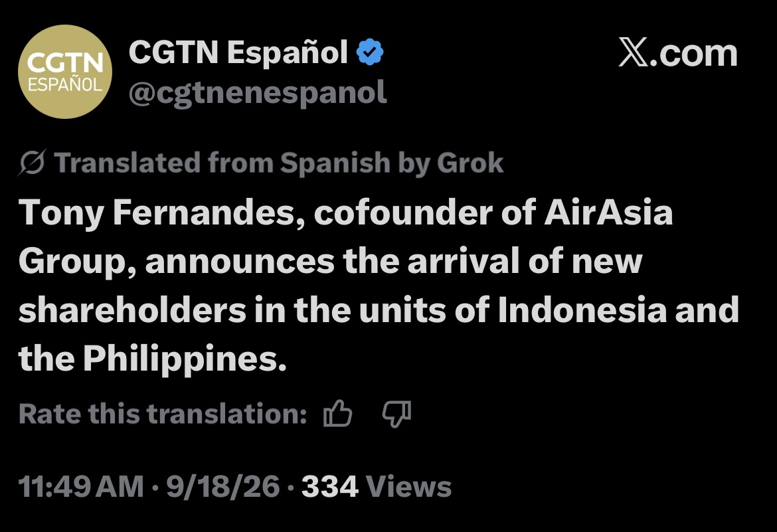Viewport: 777px width, 532px height.
Task: Open the CGTN Español display name
Action: [x=238, y=52]
